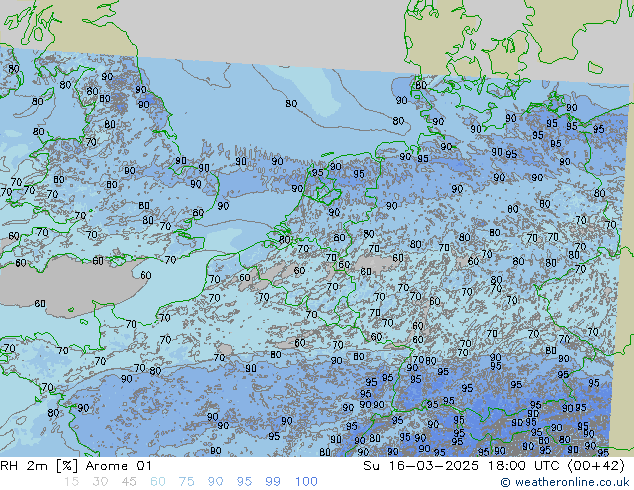Viewport: 634px width, 490px height.
Task: Select the 95 value in the colour legend
Action: [244, 482]
